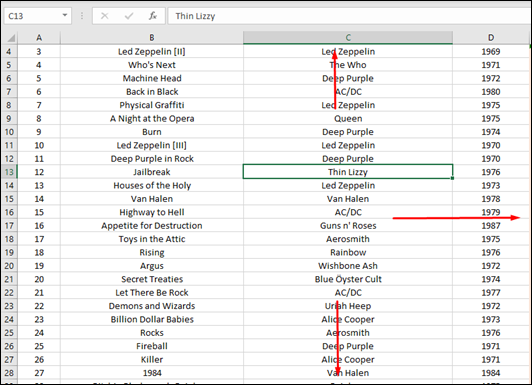Select the 1980 year cell

[x=491, y=92]
